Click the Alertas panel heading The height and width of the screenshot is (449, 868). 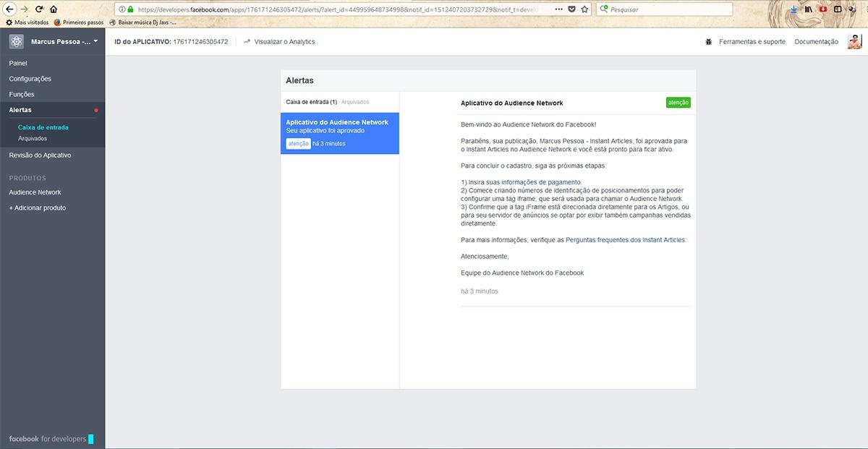[x=299, y=81]
